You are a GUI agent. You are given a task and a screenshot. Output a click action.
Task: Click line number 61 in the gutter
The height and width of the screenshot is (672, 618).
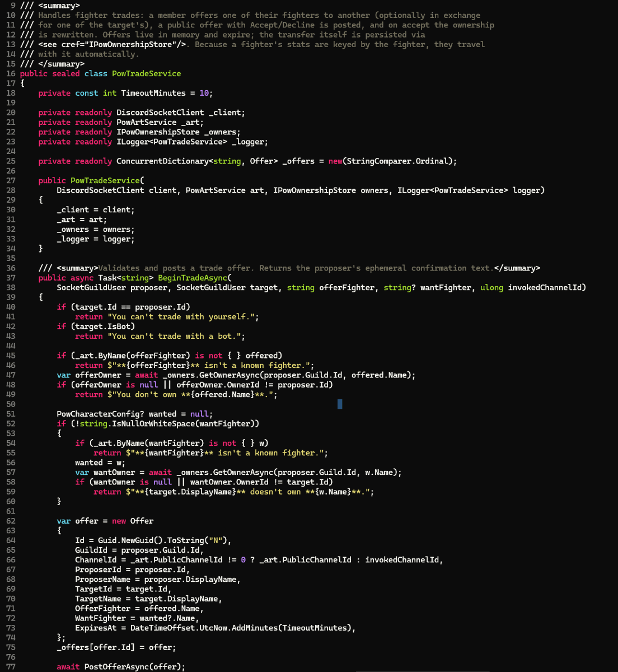pyautogui.click(x=11, y=511)
